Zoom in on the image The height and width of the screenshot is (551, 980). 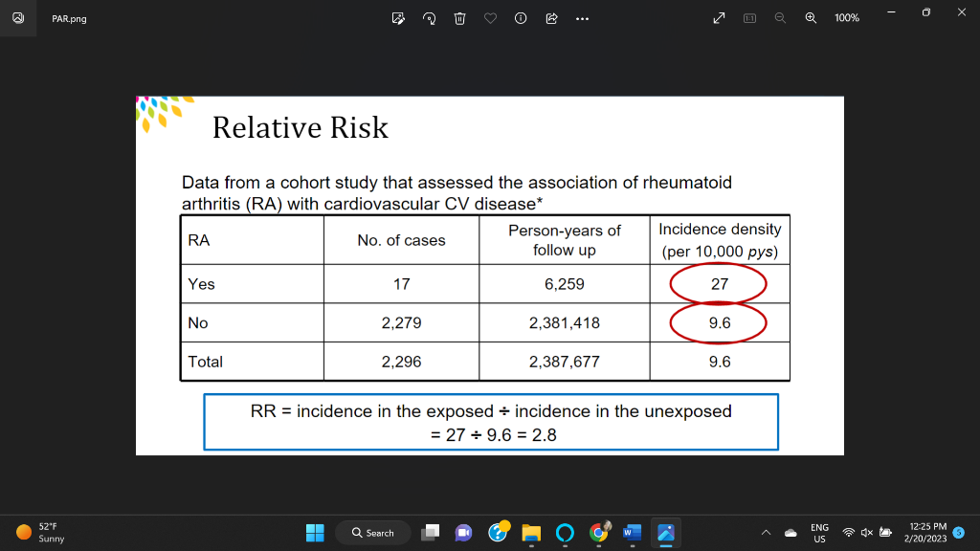pyautogui.click(x=811, y=17)
